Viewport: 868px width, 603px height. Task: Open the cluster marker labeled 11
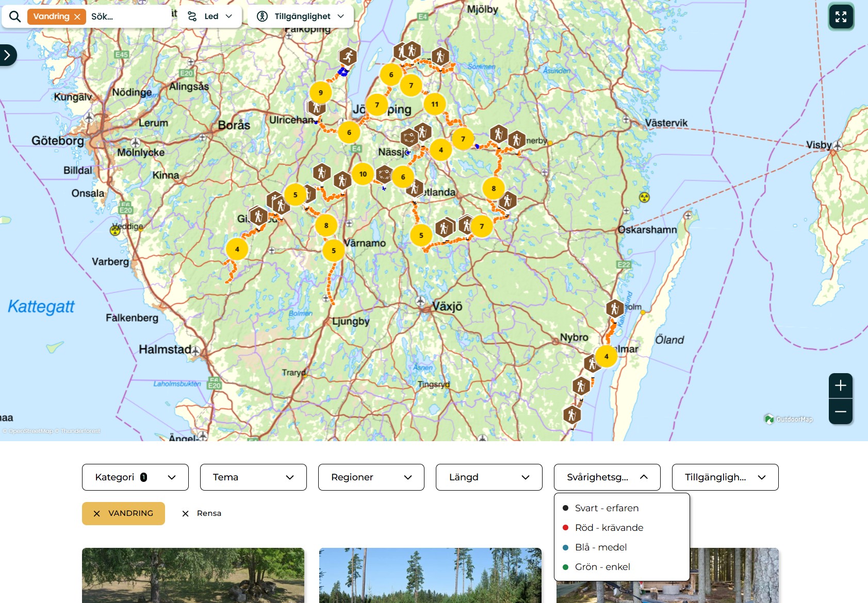(435, 104)
